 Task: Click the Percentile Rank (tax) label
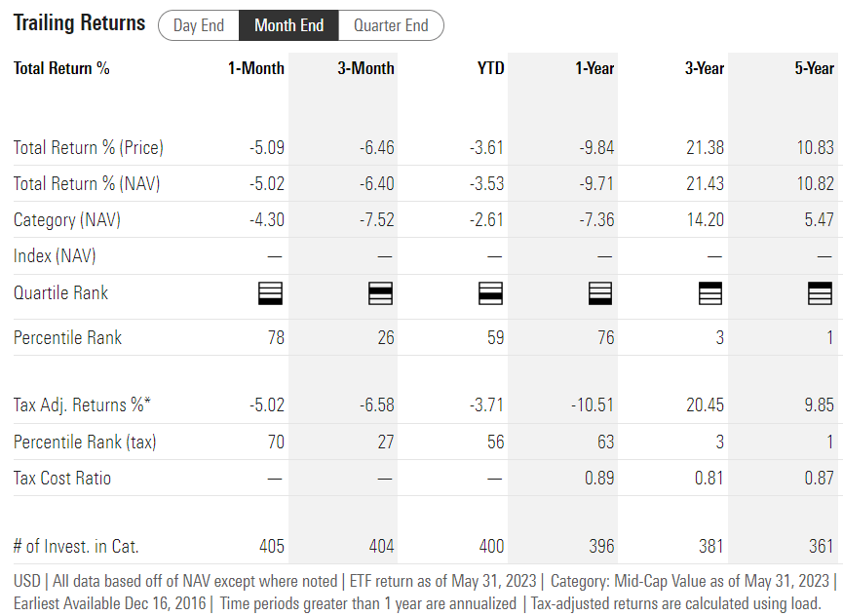85,442
